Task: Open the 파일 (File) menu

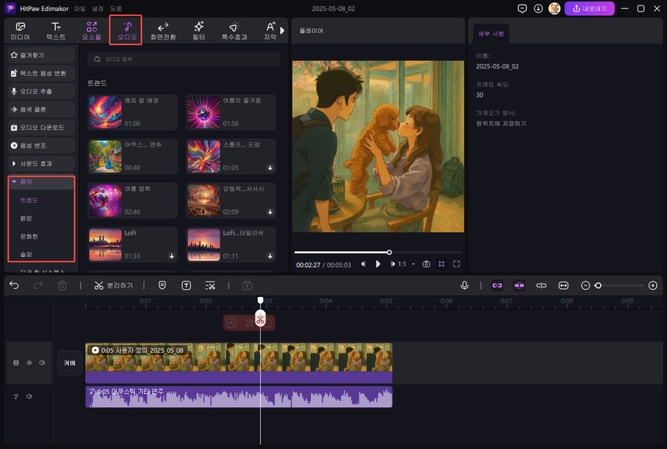Action: pyautogui.click(x=80, y=9)
